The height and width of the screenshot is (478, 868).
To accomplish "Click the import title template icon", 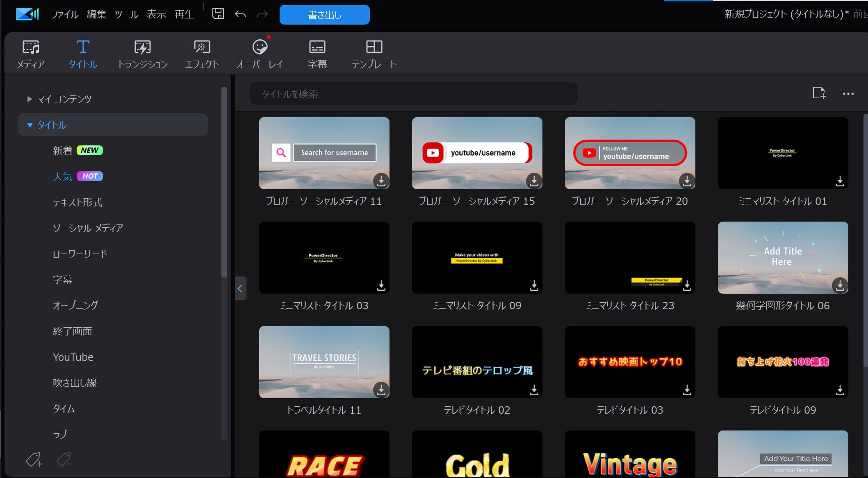I will click(819, 93).
